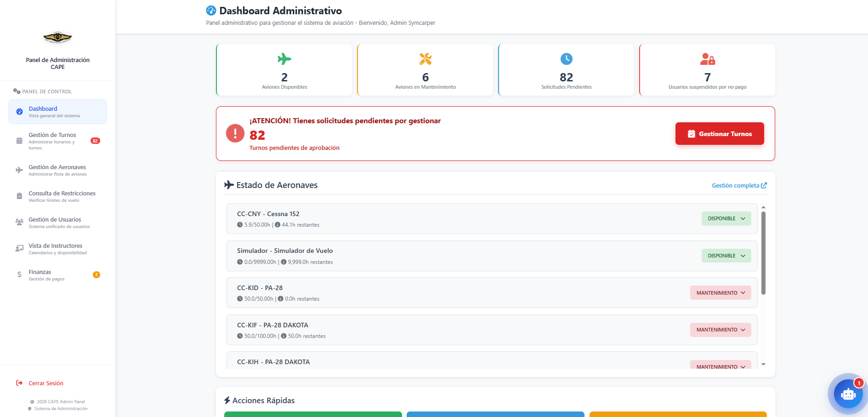Open Vista de Instructores from sidebar
The image size is (868, 417).
[x=56, y=246]
